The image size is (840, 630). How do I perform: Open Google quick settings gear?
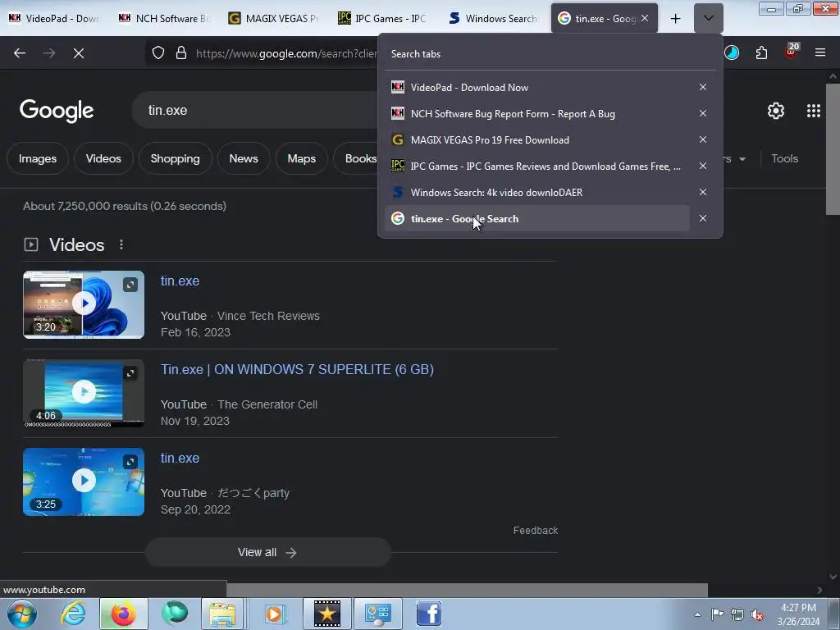pos(776,111)
